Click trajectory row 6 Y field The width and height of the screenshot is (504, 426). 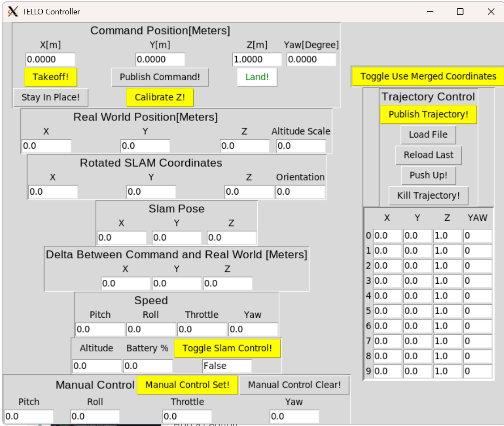click(x=417, y=326)
